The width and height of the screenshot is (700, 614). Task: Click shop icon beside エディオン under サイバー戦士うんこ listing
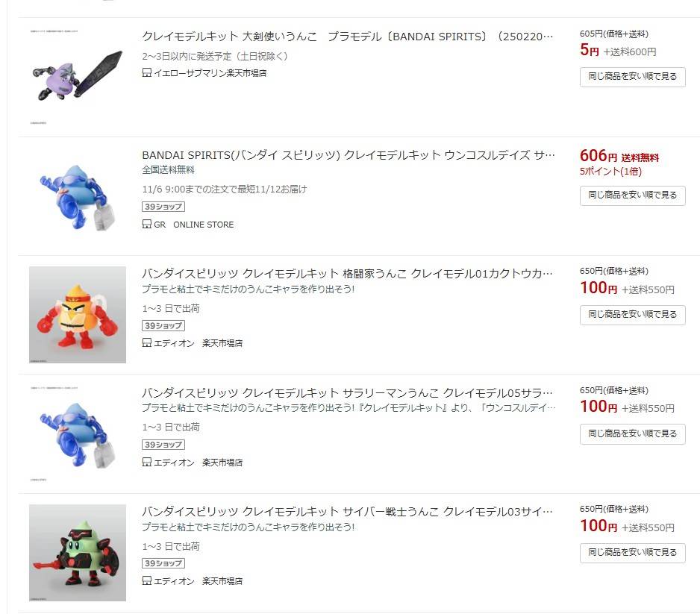coord(146,580)
